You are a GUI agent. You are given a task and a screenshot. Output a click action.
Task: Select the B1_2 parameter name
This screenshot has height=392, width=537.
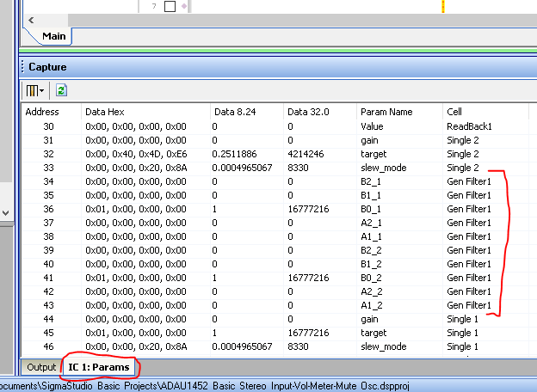click(x=371, y=264)
